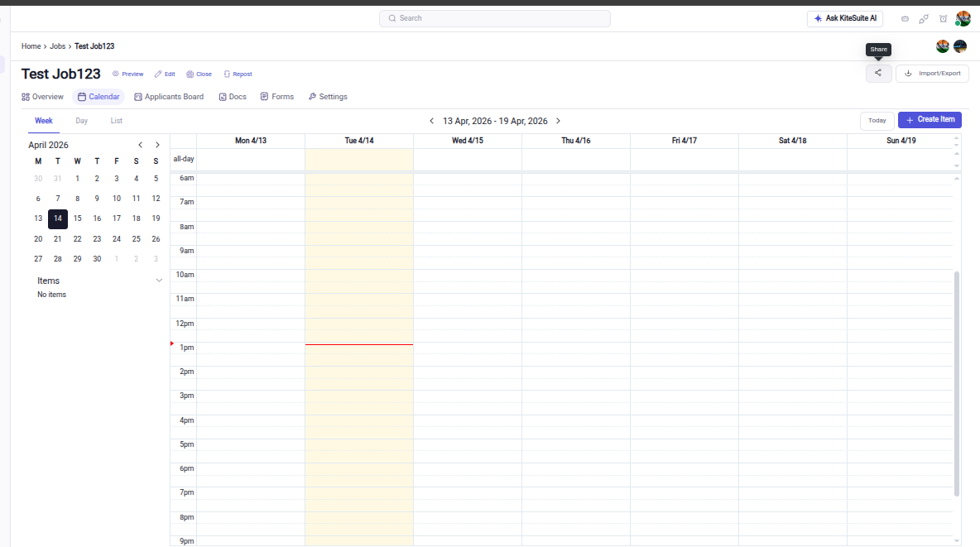
Task: Switch calendar to Day view
Action: pyautogui.click(x=81, y=121)
